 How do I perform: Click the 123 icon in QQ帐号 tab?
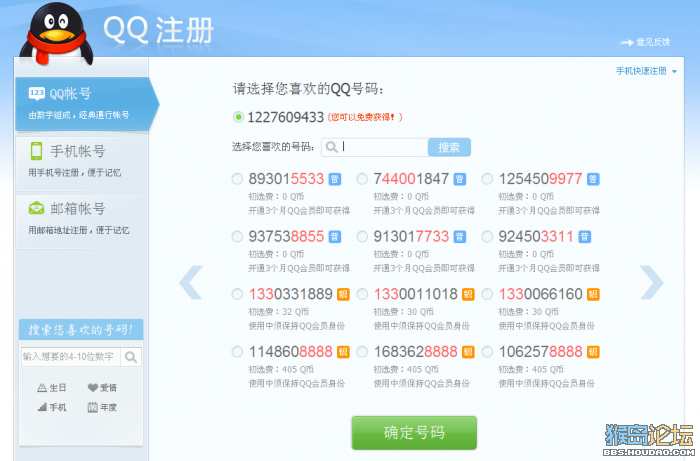coord(37,93)
